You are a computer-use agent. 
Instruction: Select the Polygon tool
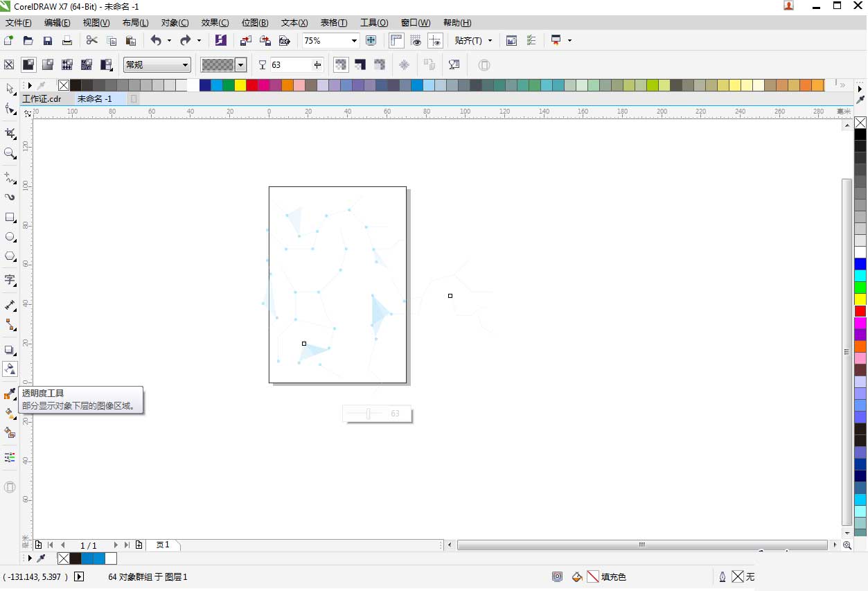pos(10,256)
